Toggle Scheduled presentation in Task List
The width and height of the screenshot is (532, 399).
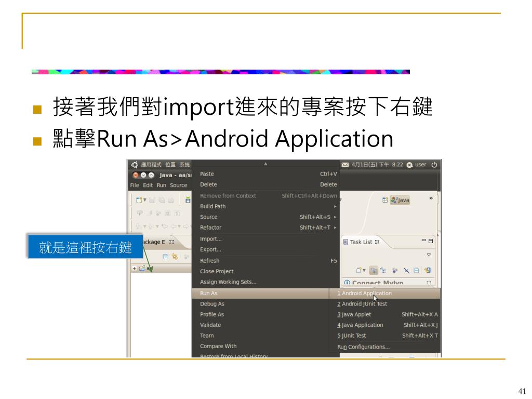[x=383, y=270]
